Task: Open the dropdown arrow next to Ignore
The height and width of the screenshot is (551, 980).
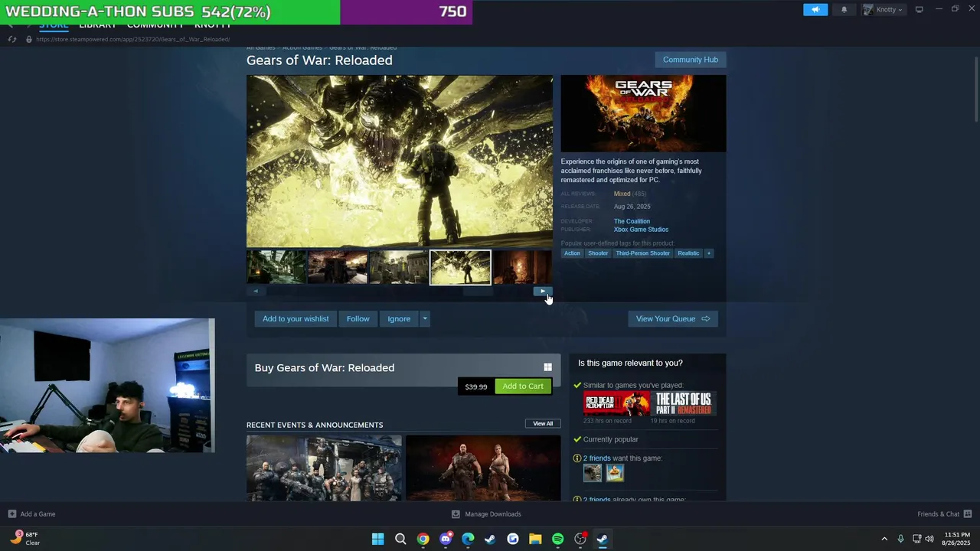Action: coord(425,319)
